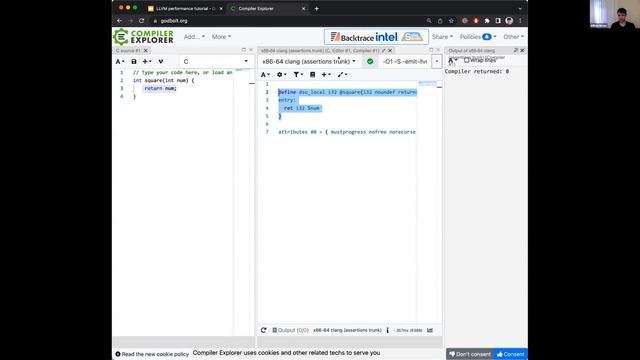Click the bookmark star icon
The image size is (640, 360).
(x=451, y=21)
